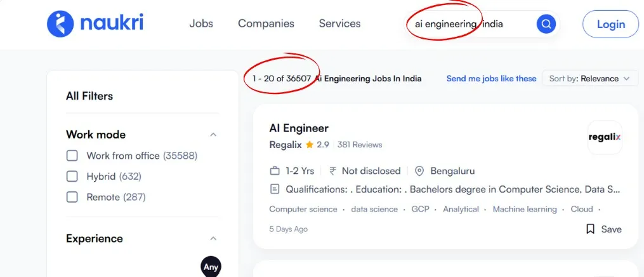Enable the Hybrid work mode checkbox

[72, 177]
